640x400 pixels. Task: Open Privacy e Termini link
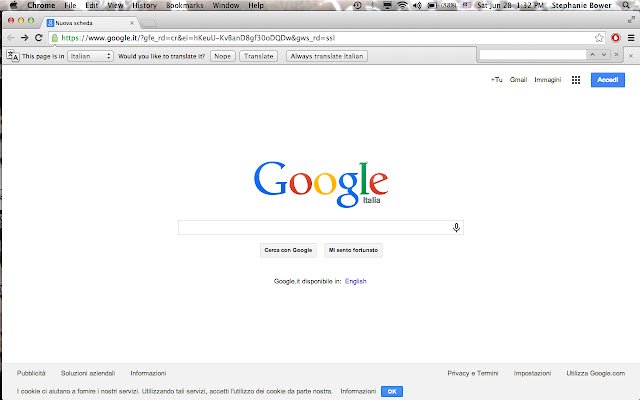pyautogui.click(x=473, y=373)
